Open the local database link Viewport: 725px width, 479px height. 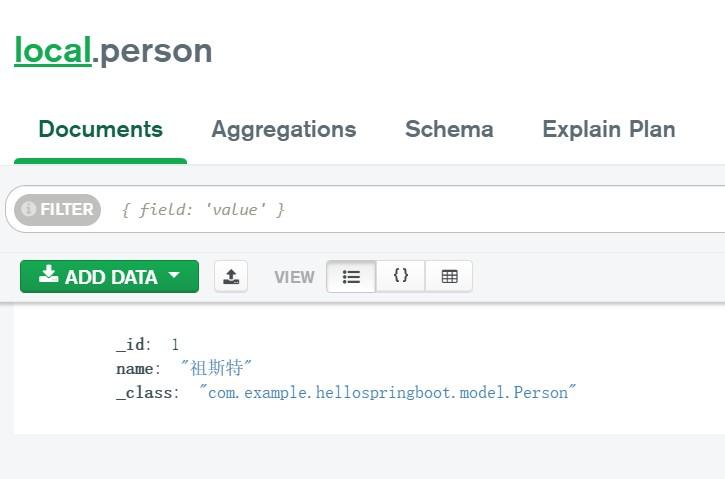pyautogui.click(x=52, y=49)
